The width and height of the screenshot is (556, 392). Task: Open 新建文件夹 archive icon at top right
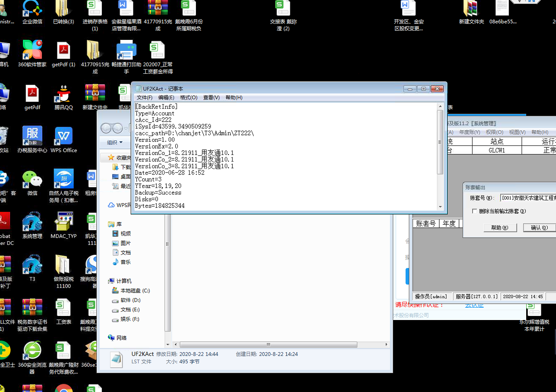(x=471, y=12)
